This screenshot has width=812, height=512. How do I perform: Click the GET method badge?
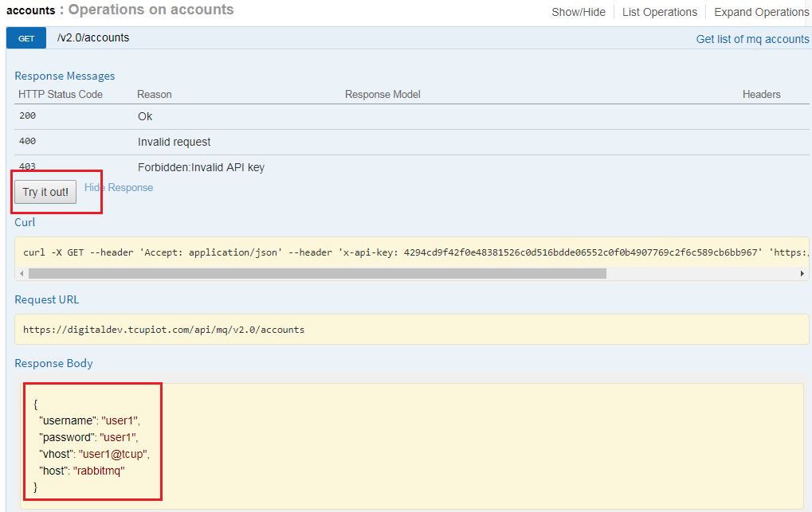(x=26, y=38)
